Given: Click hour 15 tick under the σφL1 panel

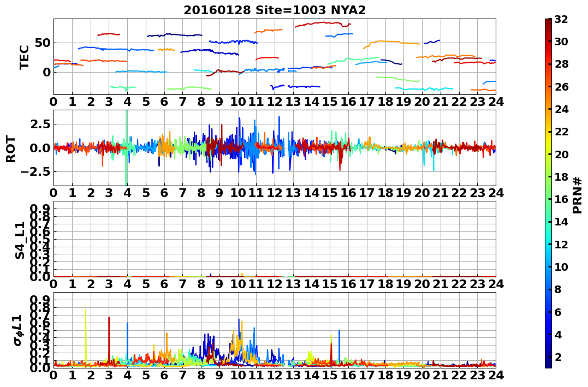Looking at the screenshot, I should pos(330,376).
